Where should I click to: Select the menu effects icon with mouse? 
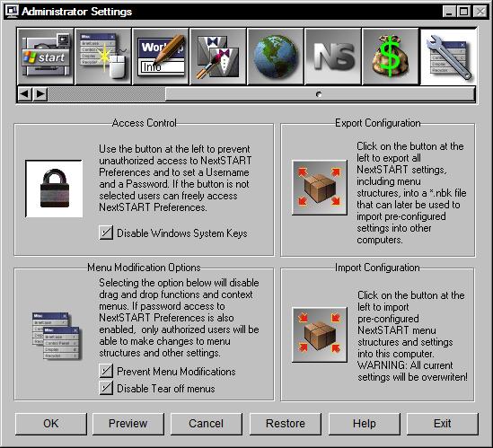(103, 57)
